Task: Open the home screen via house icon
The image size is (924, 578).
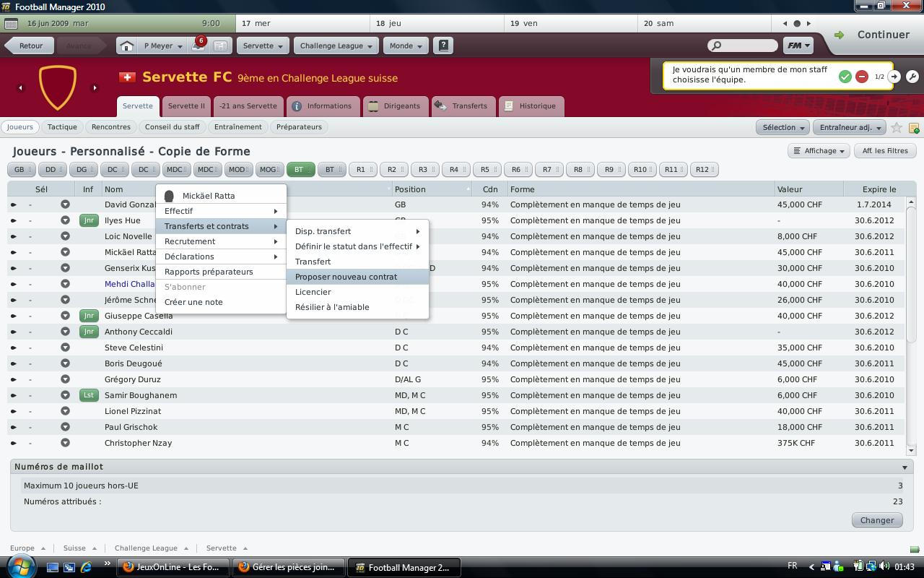Action: [126, 46]
